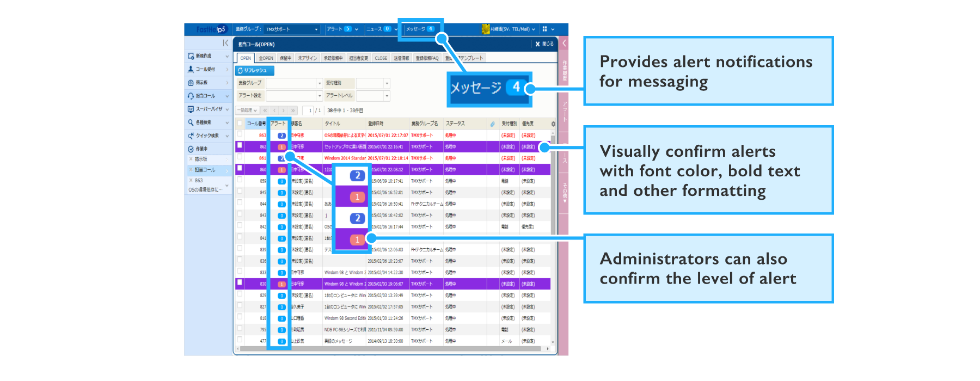Click the page number input field

coord(308,110)
